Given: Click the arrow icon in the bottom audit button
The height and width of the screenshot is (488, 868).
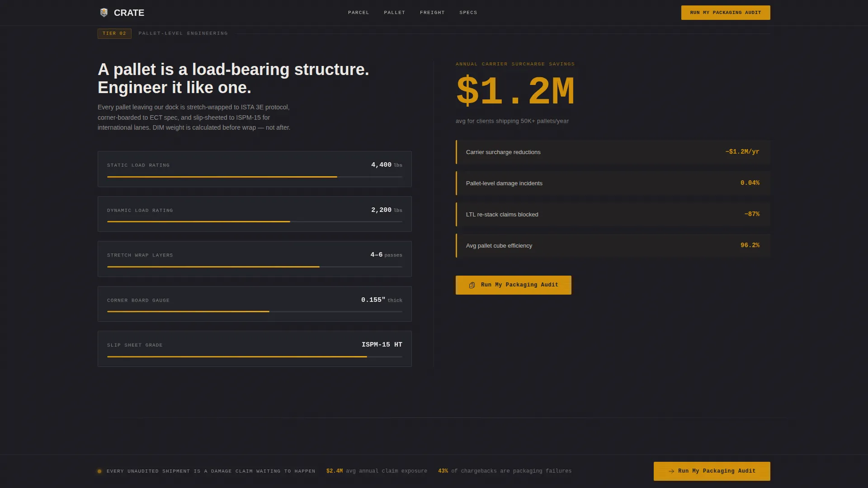Looking at the screenshot, I should click(671, 471).
